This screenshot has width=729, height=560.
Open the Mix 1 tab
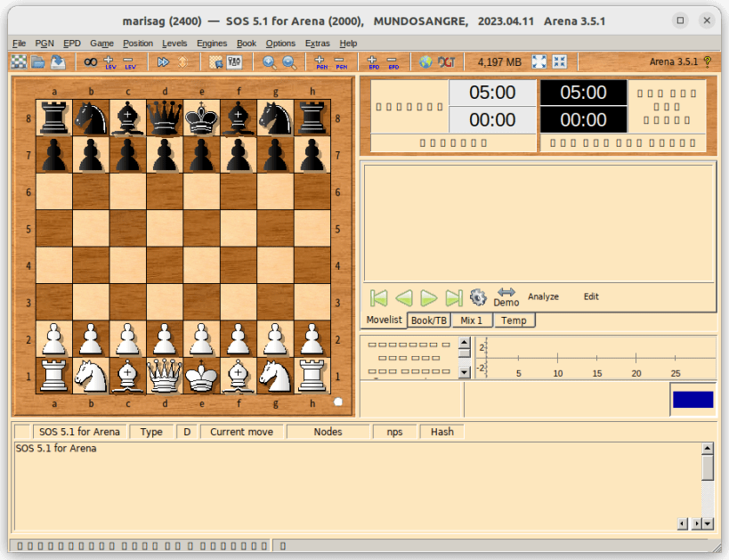(471, 320)
